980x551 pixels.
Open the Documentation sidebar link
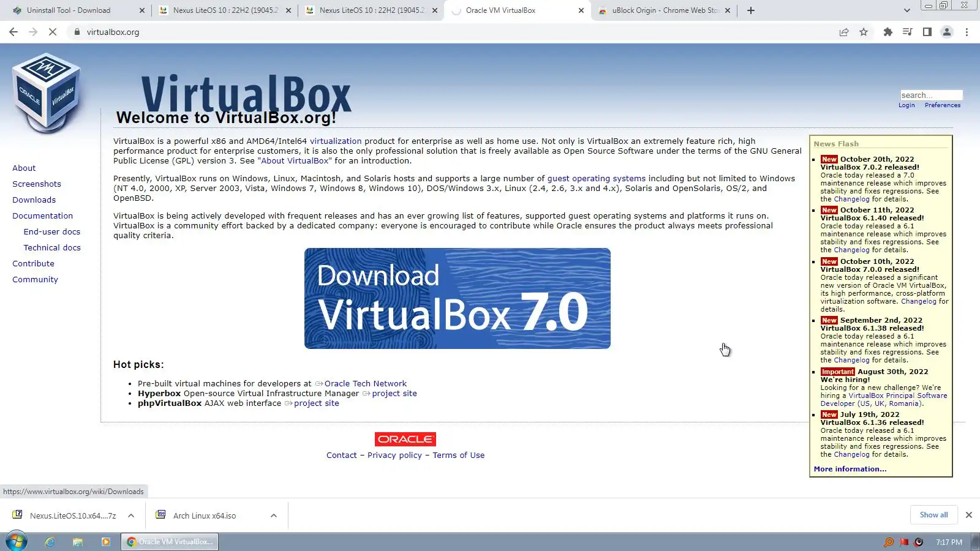[42, 216]
